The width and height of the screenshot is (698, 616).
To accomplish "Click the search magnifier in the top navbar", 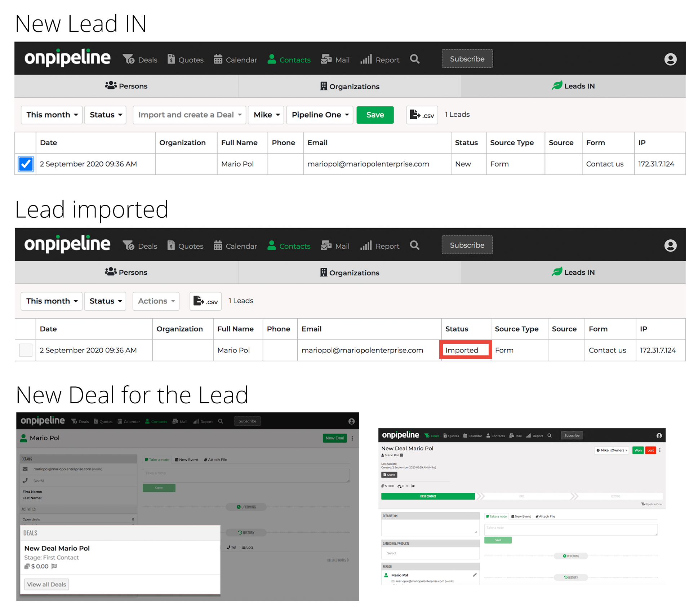I will 415,59.
